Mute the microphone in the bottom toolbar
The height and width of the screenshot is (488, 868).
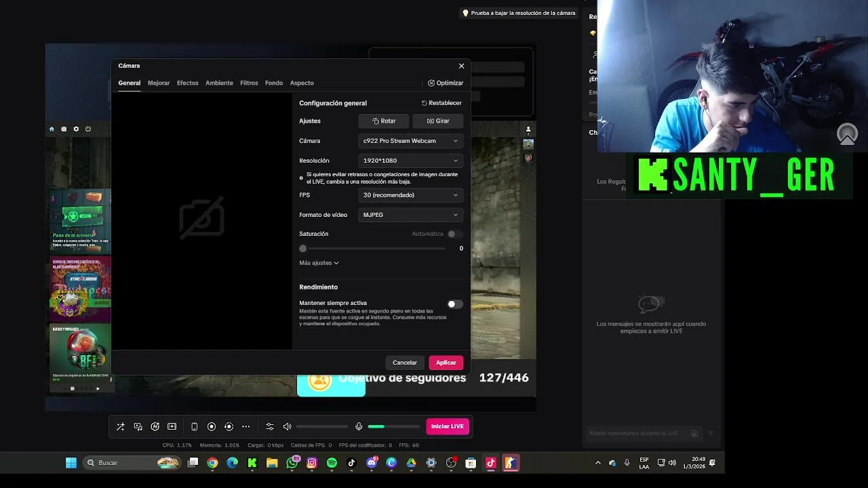coord(359,426)
